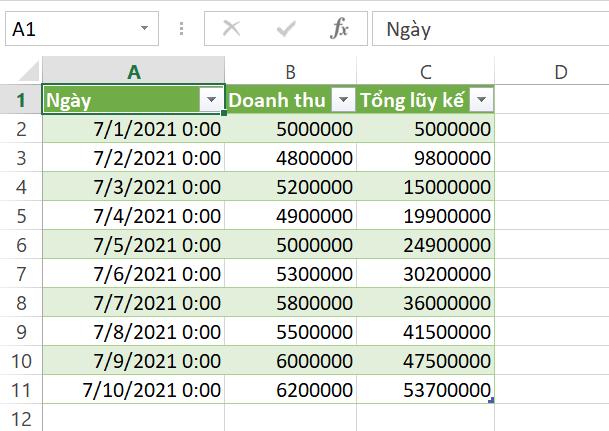Select row 10 header
This screenshot has height=431, width=609.
pyautogui.click(x=21, y=361)
